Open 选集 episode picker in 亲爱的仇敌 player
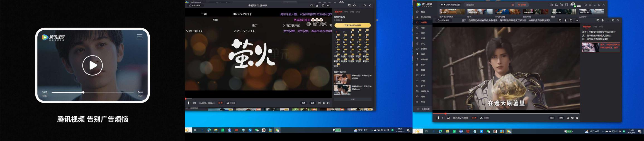Image resolution: width=644 pixels, height=141 pixels. [312, 103]
